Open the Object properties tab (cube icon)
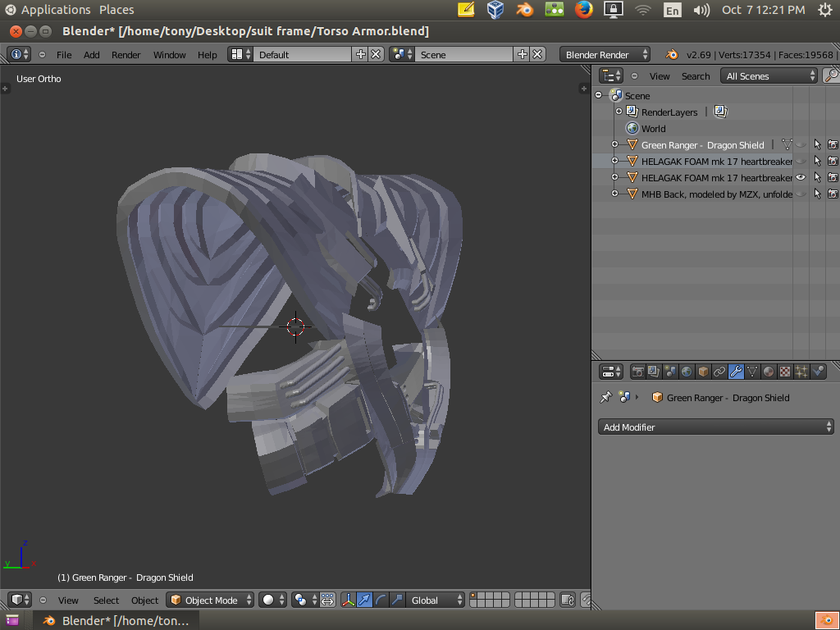Image resolution: width=840 pixels, height=630 pixels. point(703,372)
